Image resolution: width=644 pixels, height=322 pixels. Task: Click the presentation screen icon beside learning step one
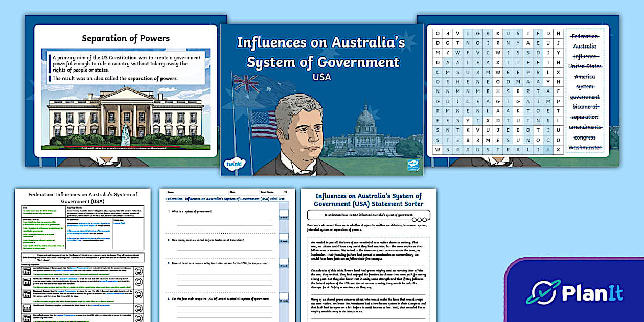26,272
